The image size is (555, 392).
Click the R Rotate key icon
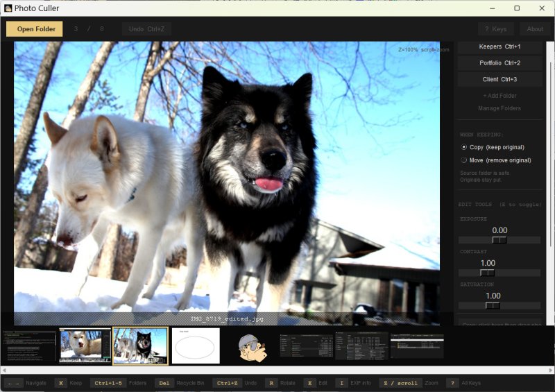point(271,383)
